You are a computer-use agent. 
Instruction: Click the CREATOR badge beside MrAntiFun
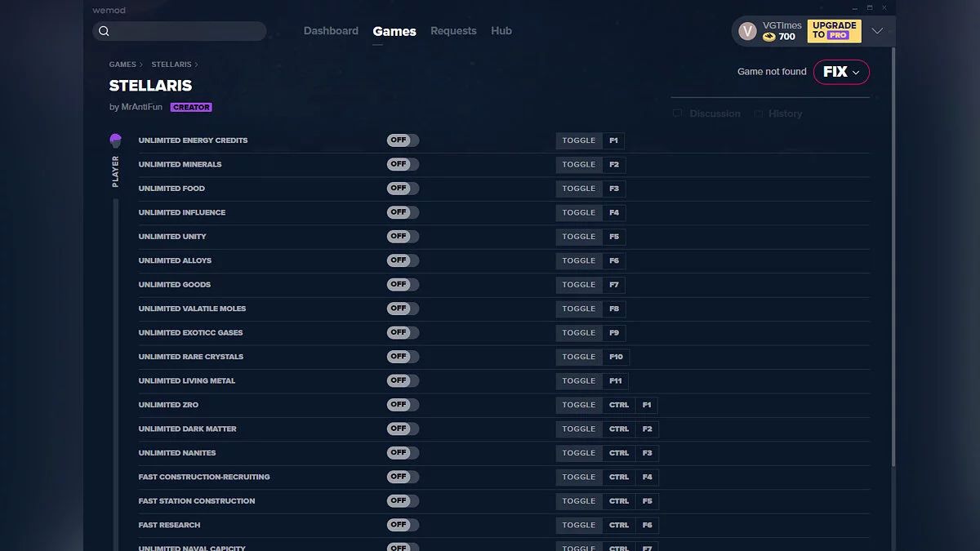[191, 107]
